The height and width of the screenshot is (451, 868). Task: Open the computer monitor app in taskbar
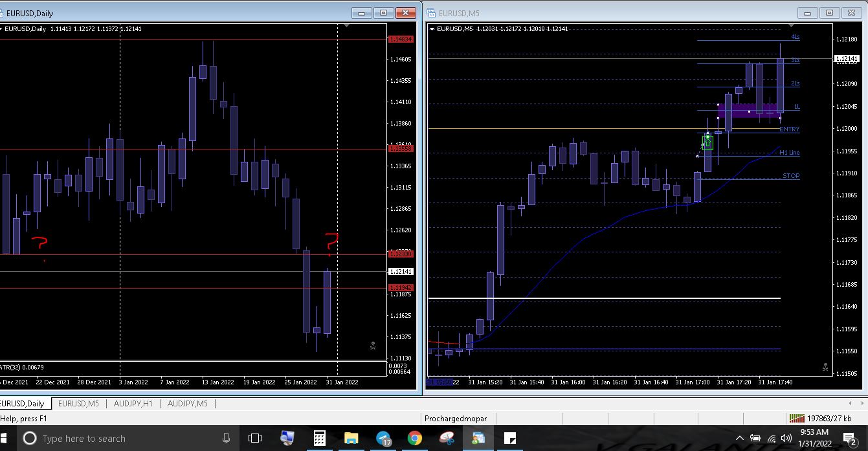tap(287, 438)
